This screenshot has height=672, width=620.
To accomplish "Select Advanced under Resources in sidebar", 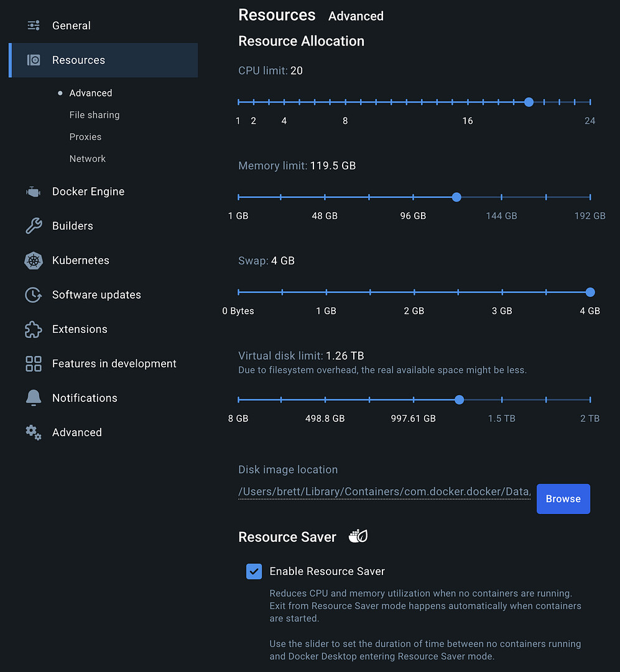I will tap(91, 93).
